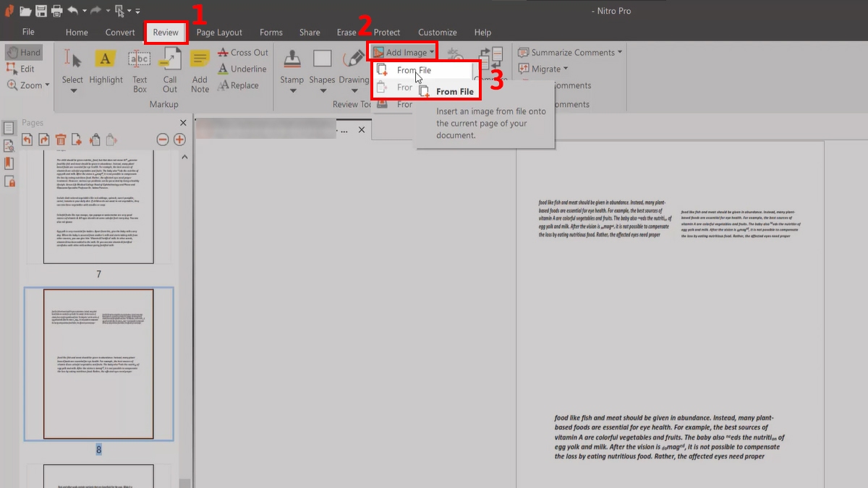The width and height of the screenshot is (868, 488).
Task: Switch to the Share tab
Action: pyautogui.click(x=310, y=33)
